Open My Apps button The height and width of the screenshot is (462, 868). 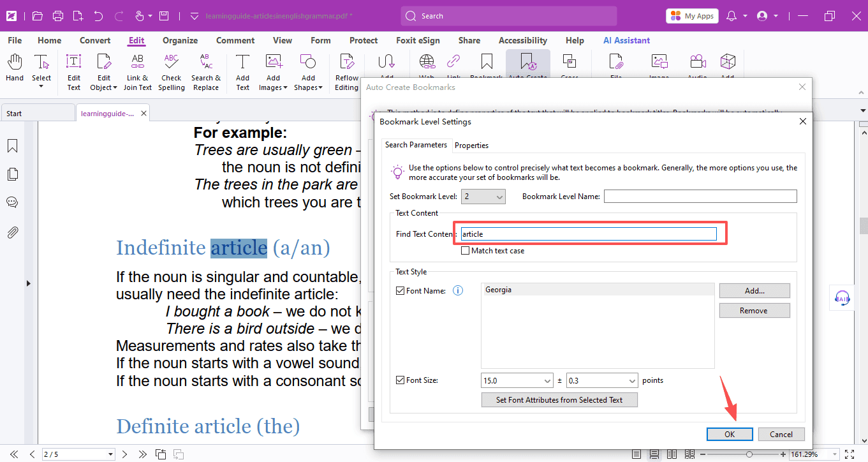click(x=692, y=16)
